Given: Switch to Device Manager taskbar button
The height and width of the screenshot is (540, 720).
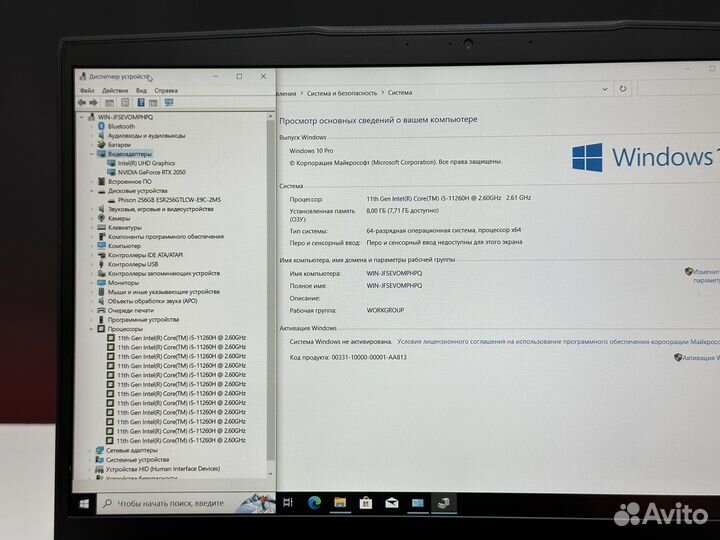Looking at the screenshot, I should 444,503.
